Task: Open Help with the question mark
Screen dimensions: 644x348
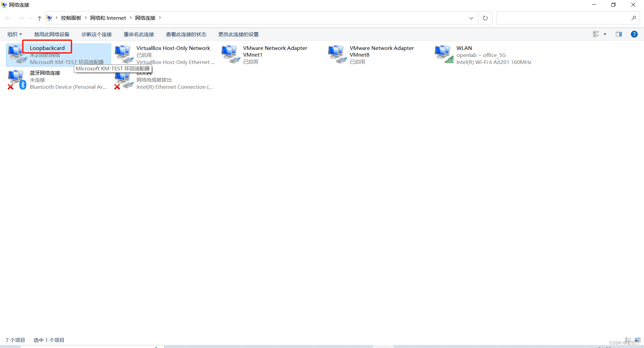Action: click(x=634, y=34)
